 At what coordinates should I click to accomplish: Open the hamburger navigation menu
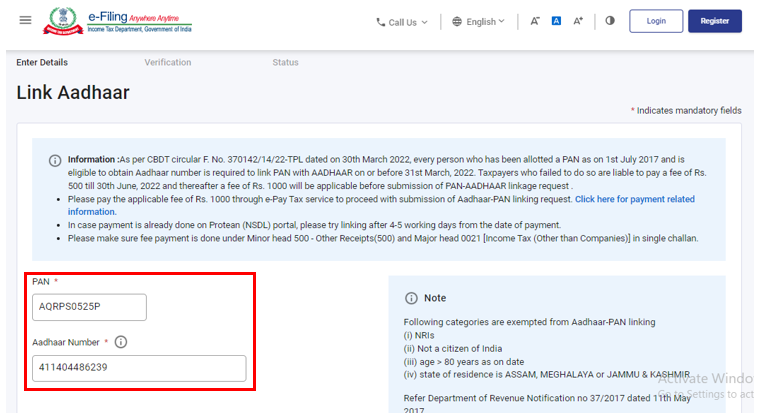tap(25, 20)
